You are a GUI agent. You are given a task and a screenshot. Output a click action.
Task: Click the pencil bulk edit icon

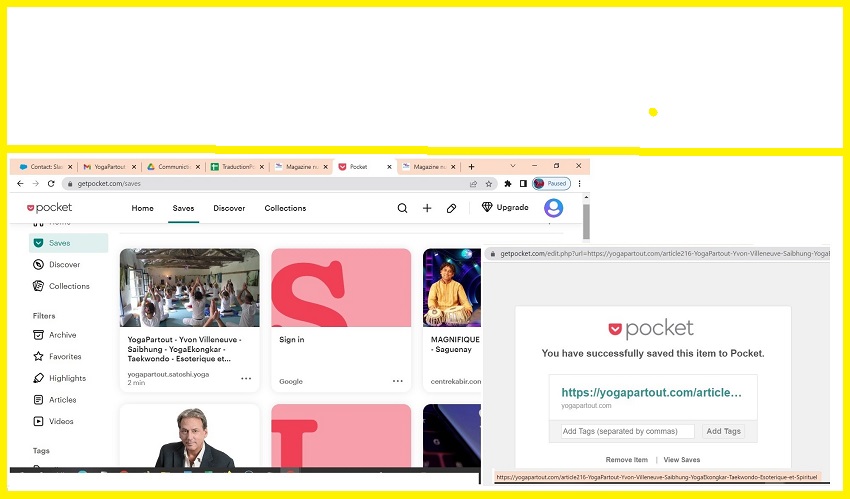pyautogui.click(x=452, y=208)
